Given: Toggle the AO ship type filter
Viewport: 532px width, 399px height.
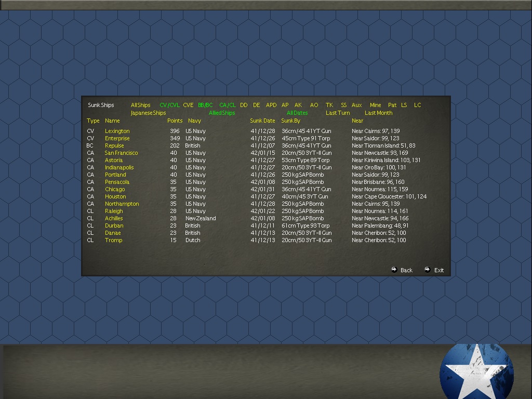Looking at the screenshot, I should tap(314, 105).
